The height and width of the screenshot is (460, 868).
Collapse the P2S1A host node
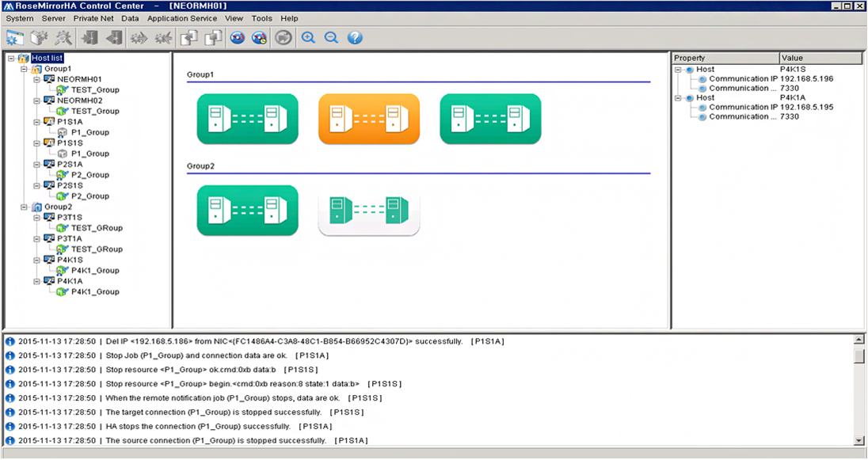[x=36, y=165]
